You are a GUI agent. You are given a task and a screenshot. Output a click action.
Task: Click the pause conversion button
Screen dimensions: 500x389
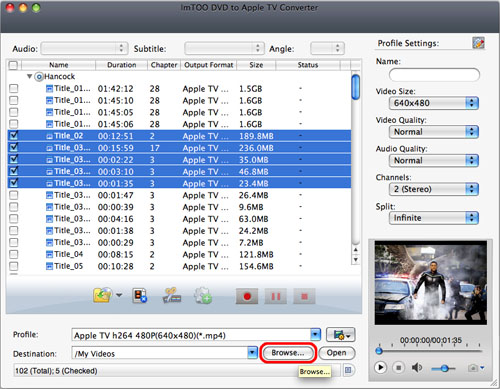tap(276, 296)
